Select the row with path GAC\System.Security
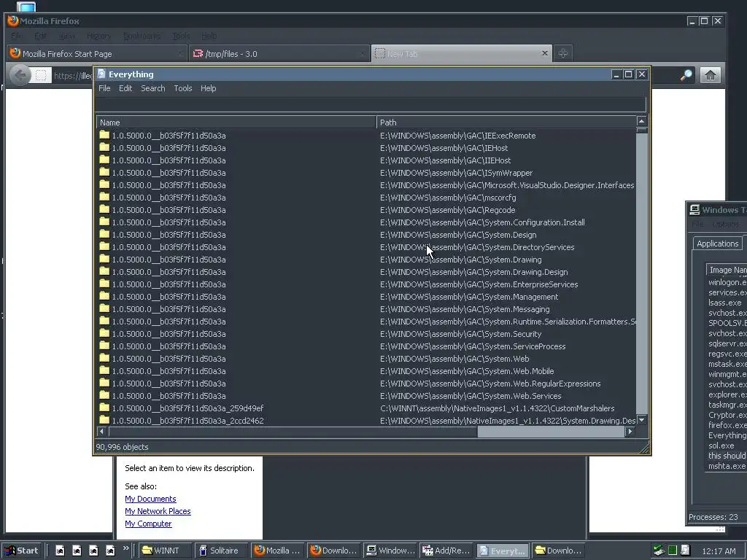The width and height of the screenshot is (747, 560). 366,334
